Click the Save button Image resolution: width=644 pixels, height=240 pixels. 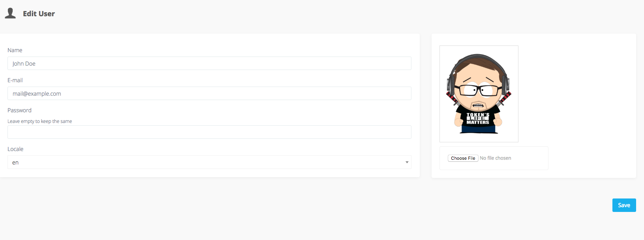click(624, 205)
